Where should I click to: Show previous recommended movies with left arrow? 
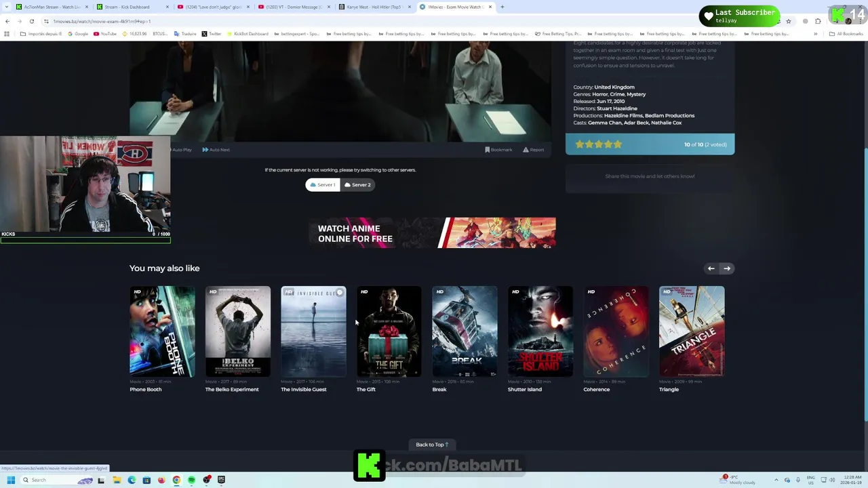(711, 268)
